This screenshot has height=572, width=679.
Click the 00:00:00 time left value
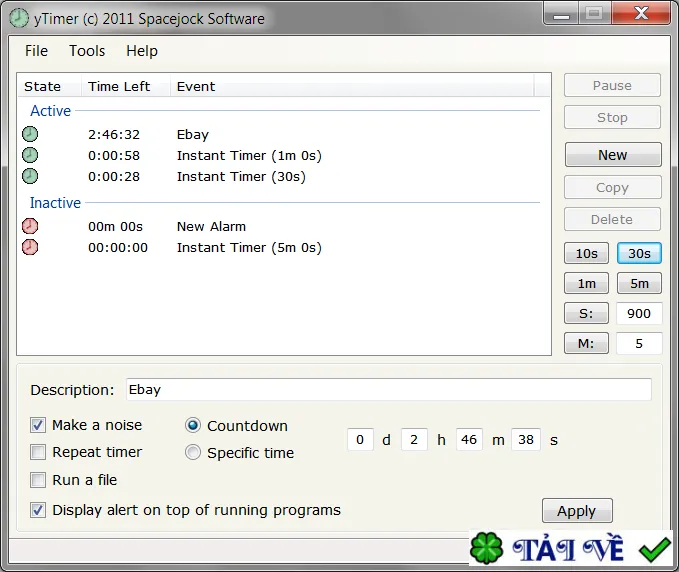pyautogui.click(x=118, y=248)
